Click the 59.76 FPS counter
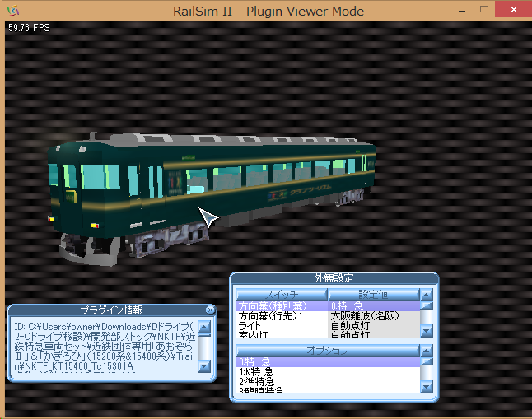The width and height of the screenshot is (532, 419). [x=29, y=28]
